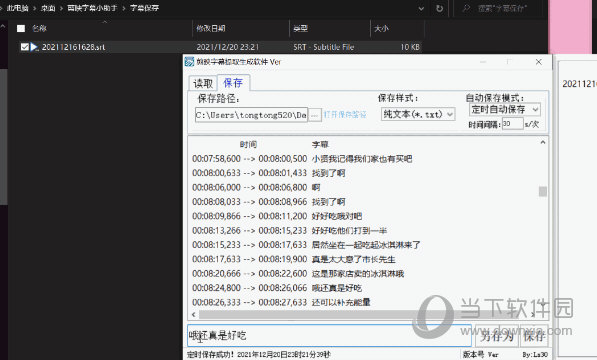Click the 字幕 column header in subtitle list
This screenshot has width=597, height=360.
[x=320, y=145]
